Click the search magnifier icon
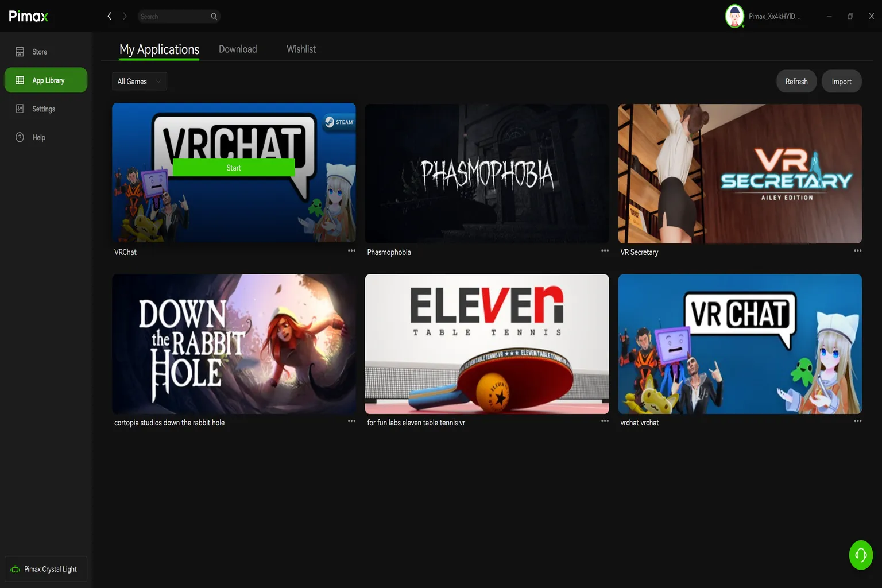 [x=214, y=16]
